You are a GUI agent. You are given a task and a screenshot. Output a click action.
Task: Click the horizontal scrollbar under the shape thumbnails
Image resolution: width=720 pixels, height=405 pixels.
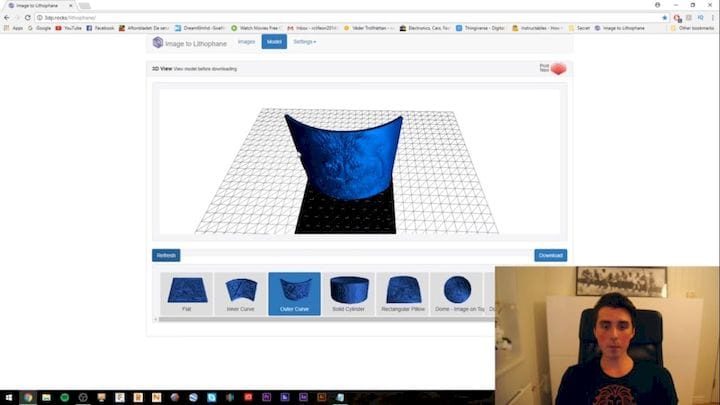[320, 319]
